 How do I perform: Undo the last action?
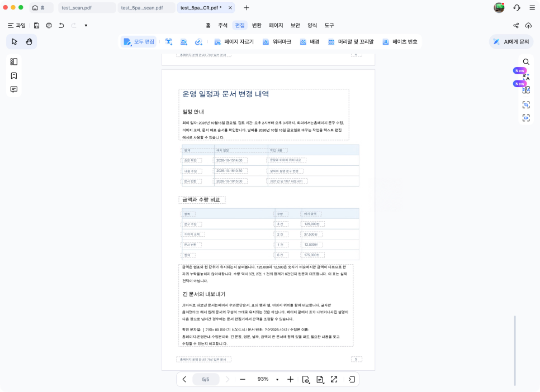(x=61, y=26)
